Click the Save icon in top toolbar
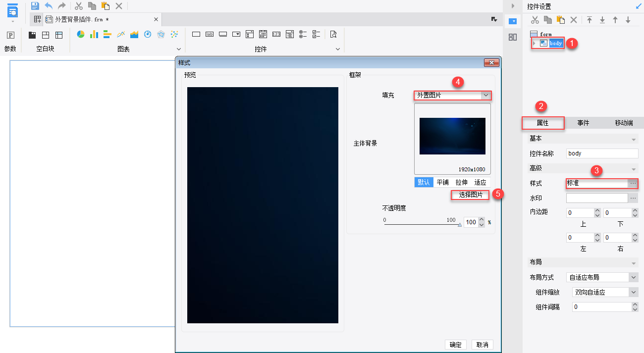 click(35, 6)
